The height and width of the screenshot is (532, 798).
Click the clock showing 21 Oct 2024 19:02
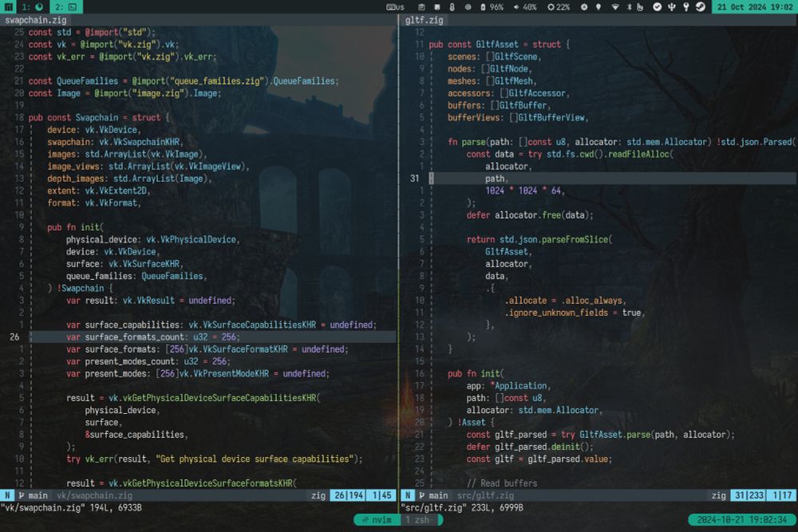tap(754, 6)
